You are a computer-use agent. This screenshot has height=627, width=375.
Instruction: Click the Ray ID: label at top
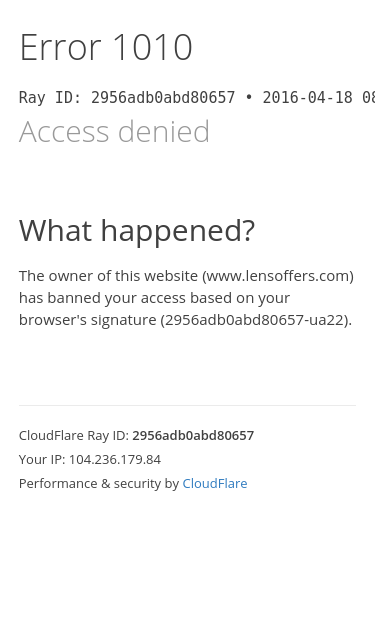click(x=50, y=98)
